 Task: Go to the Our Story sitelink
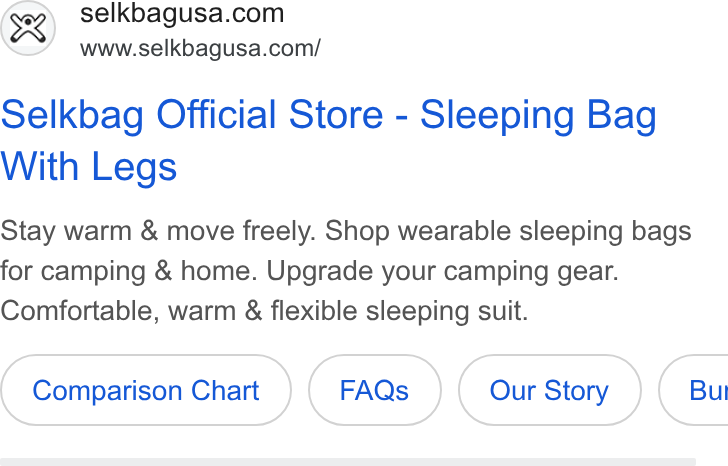(x=550, y=390)
